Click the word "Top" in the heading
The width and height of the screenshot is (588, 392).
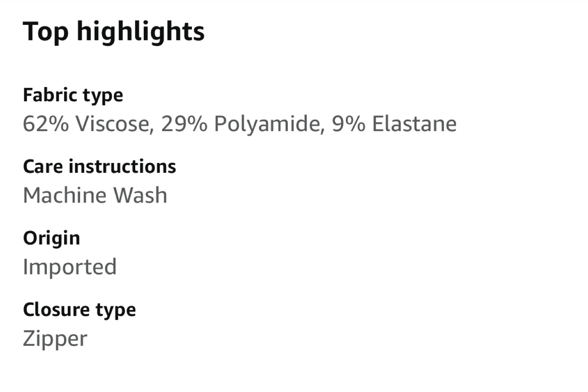45,32
